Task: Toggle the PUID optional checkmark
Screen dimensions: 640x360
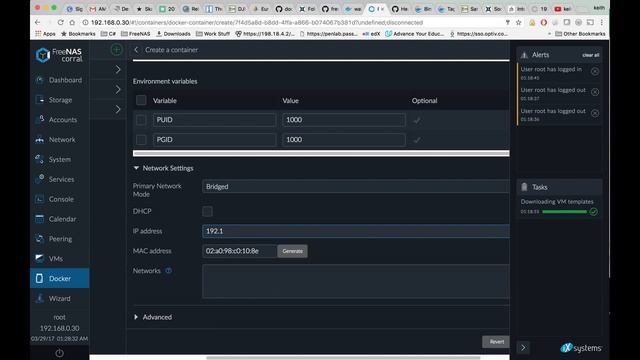Action: 417,120
